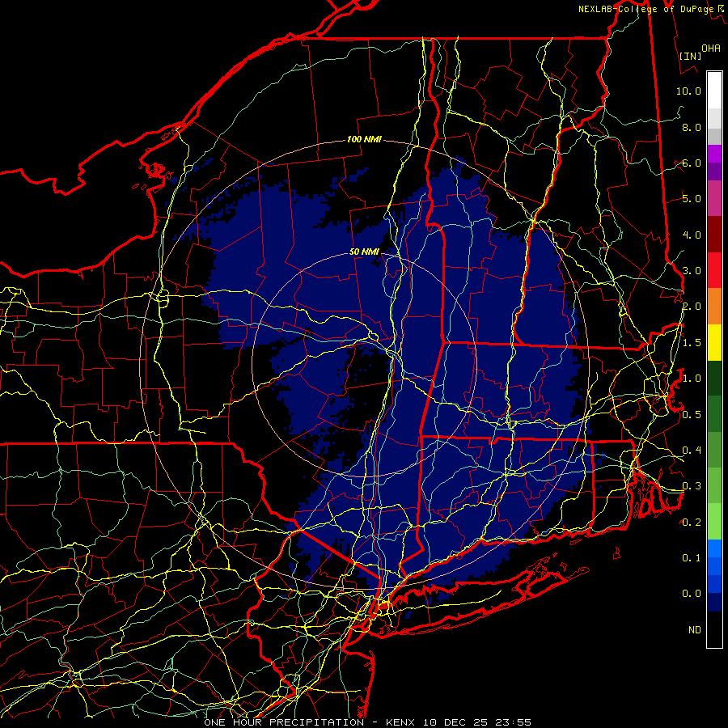728x728 pixels.
Task: Pick the orange legend segment
Action: [714, 307]
